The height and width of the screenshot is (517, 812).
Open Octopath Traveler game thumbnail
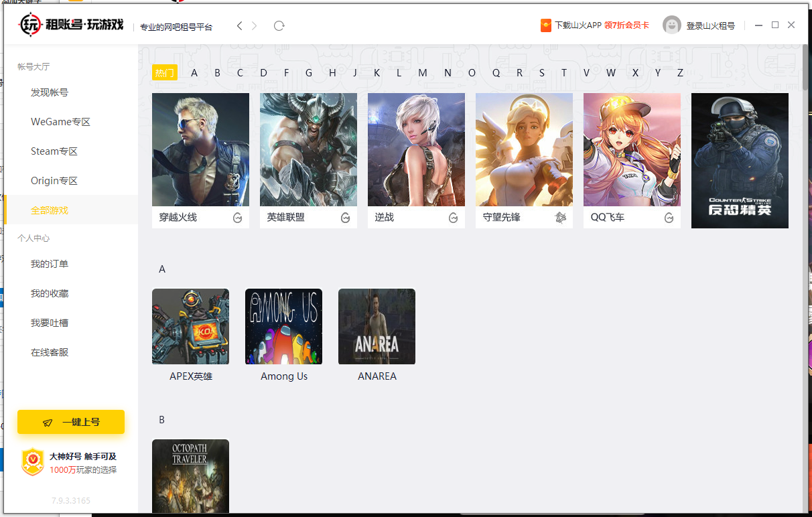tap(190, 476)
